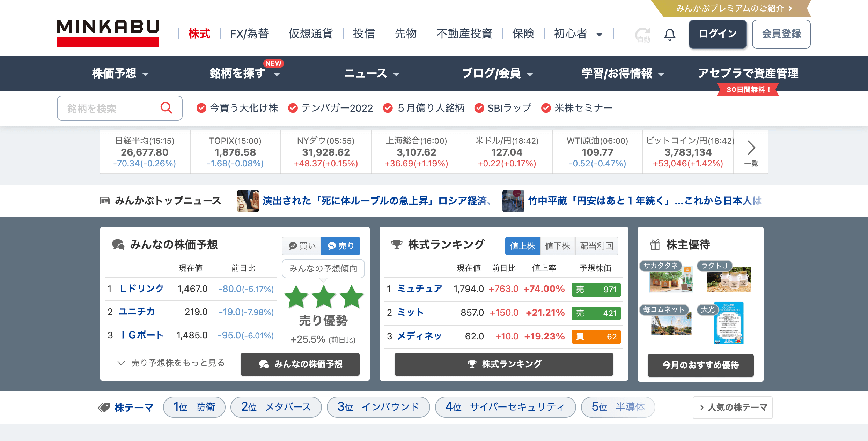Click the ログイン button

pos(718,34)
